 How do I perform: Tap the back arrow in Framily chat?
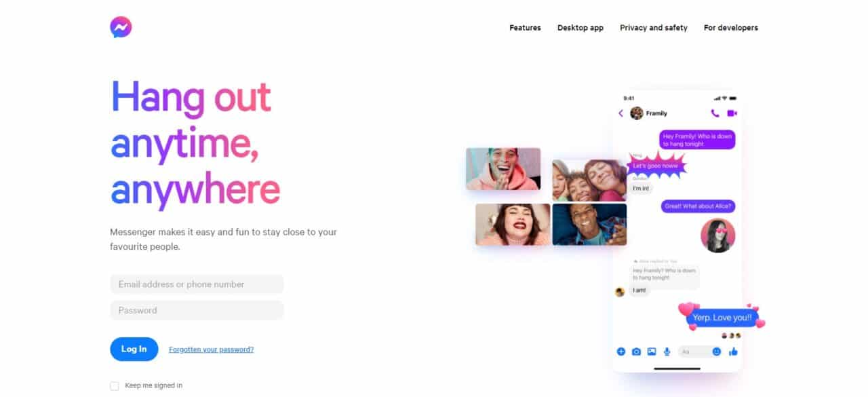pos(620,113)
